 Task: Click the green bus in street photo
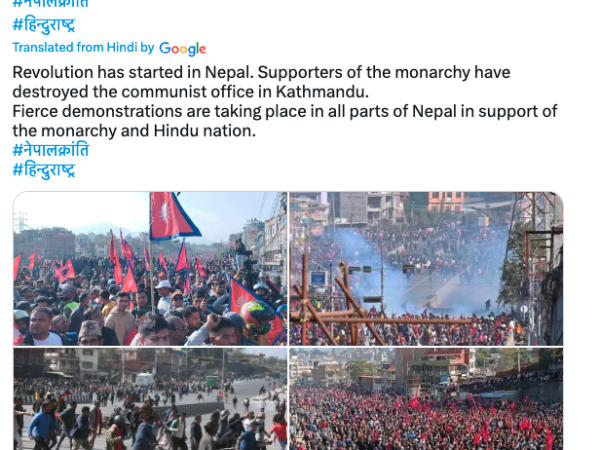tap(212, 381)
